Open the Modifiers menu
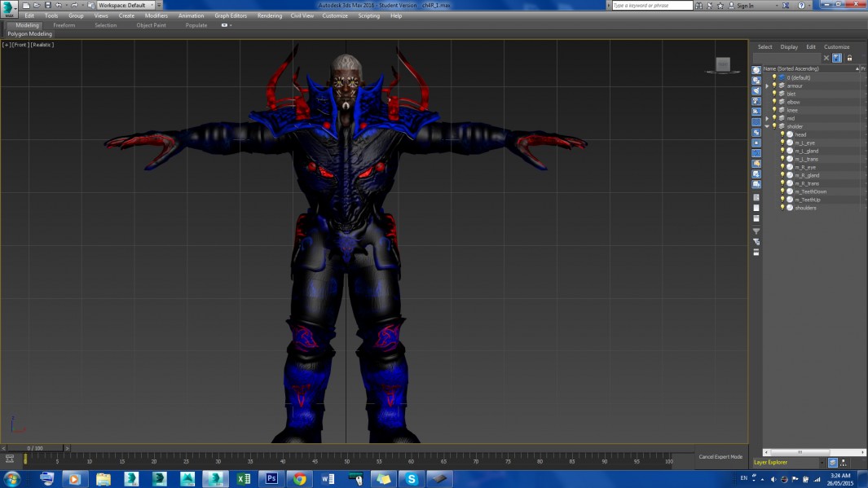Viewport: 868px width, 488px height. [x=156, y=16]
